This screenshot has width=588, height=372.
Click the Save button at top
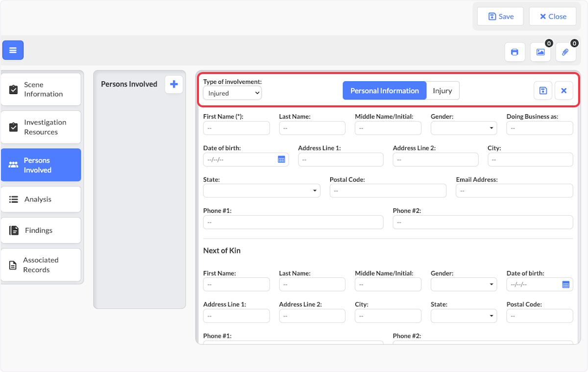point(500,16)
